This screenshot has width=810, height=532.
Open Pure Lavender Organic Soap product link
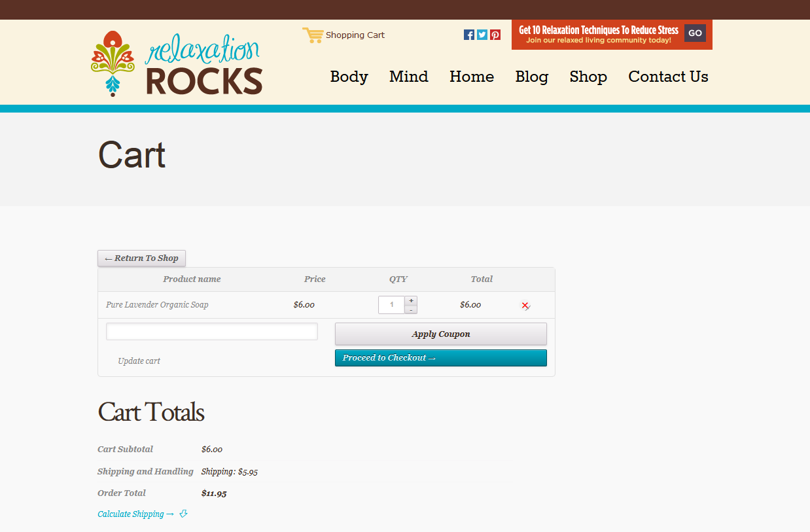pos(157,305)
